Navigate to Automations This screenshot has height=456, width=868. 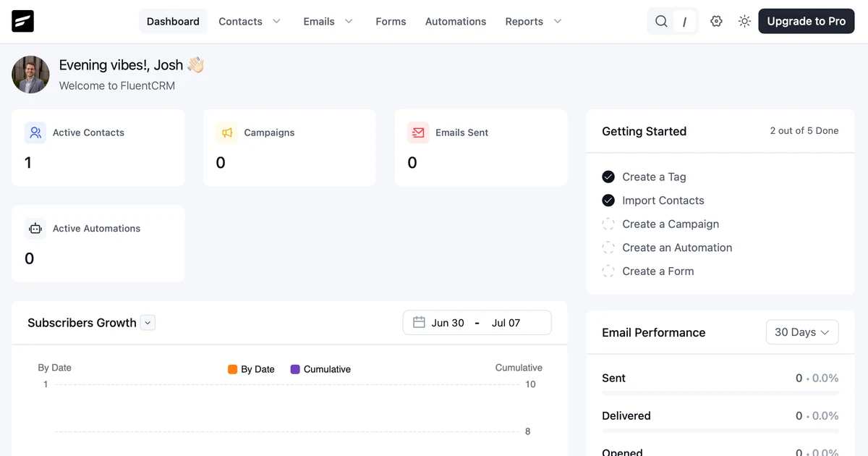coord(456,22)
